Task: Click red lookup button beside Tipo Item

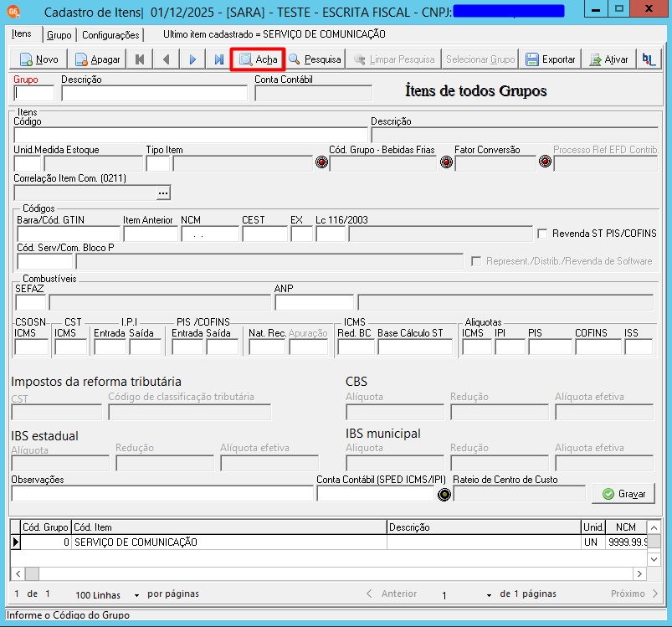Action: click(322, 162)
